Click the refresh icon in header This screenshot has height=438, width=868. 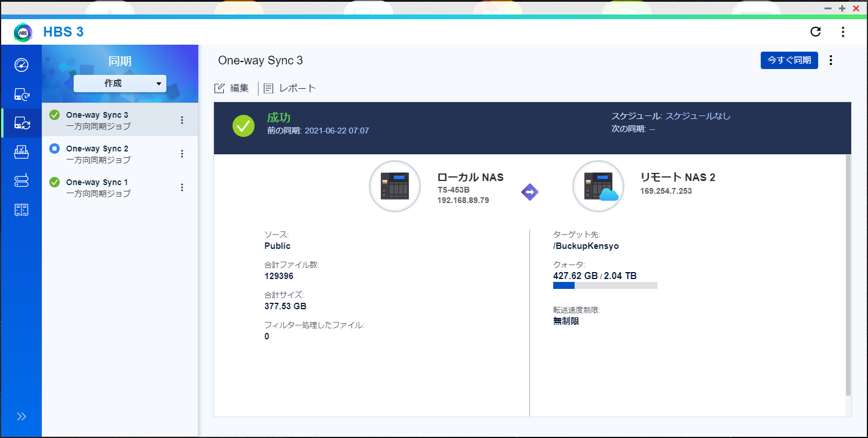(x=815, y=32)
